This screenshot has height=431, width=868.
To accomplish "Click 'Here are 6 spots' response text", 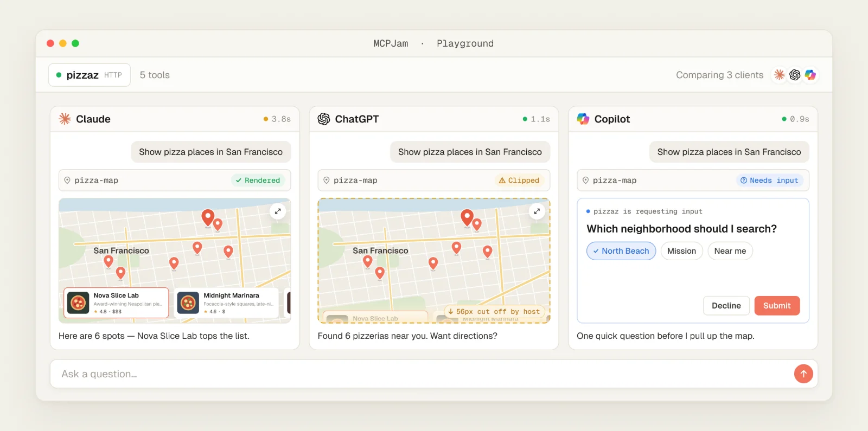I will pyautogui.click(x=154, y=336).
